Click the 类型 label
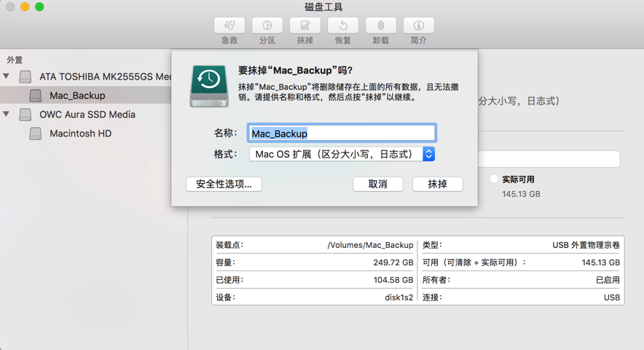This screenshot has height=350, width=644. click(x=432, y=245)
